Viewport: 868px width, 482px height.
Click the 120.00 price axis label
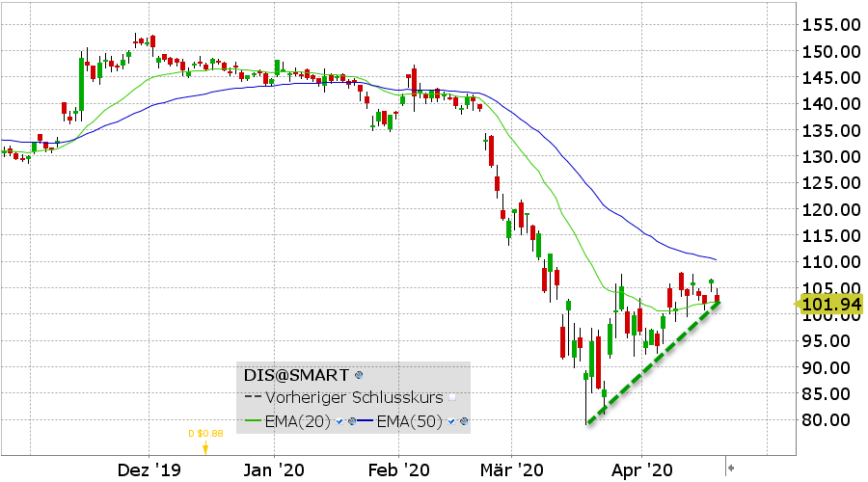click(831, 210)
